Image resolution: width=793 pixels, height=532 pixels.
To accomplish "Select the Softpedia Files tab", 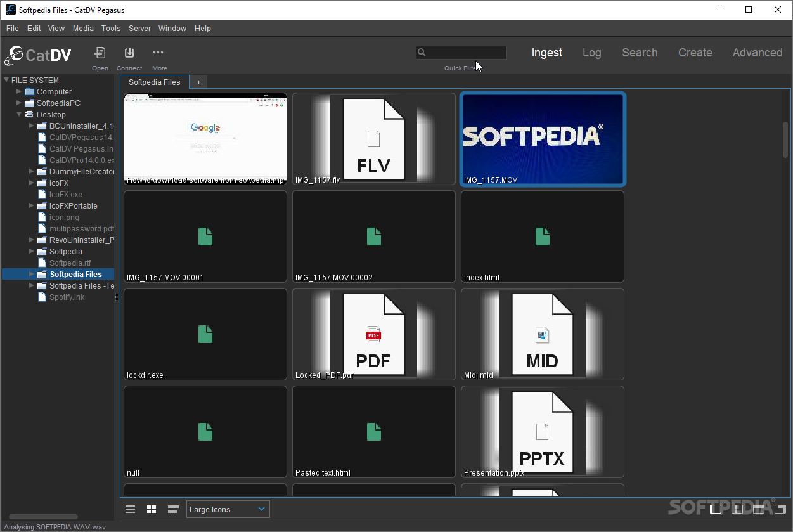I will tap(155, 82).
